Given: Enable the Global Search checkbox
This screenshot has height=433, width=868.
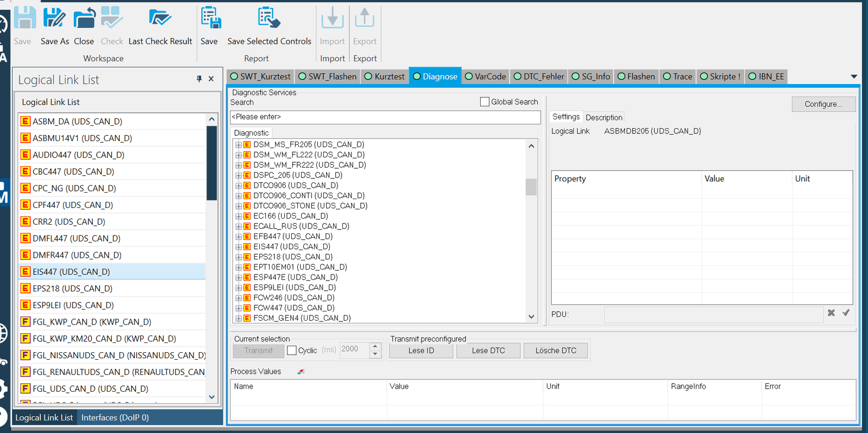Looking at the screenshot, I should (x=484, y=102).
